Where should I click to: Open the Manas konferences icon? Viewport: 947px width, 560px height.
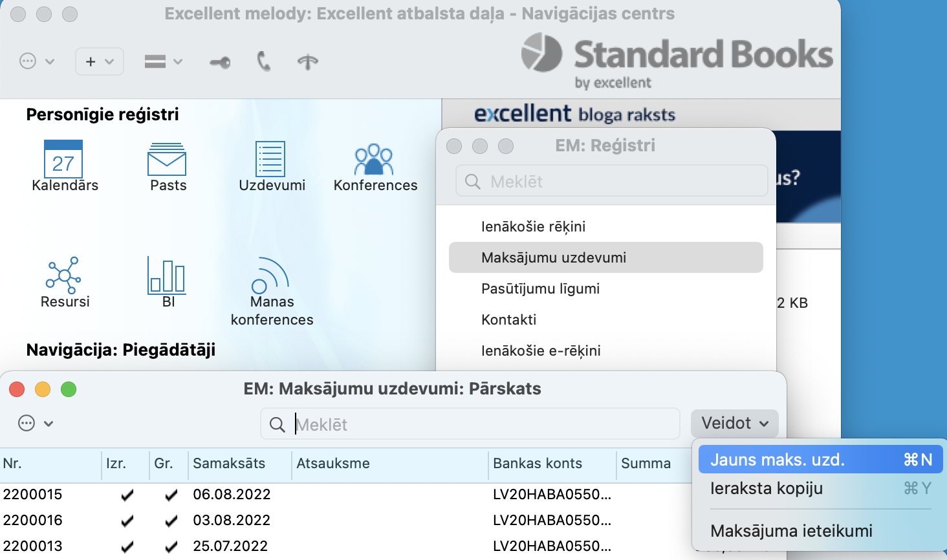[x=270, y=275]
